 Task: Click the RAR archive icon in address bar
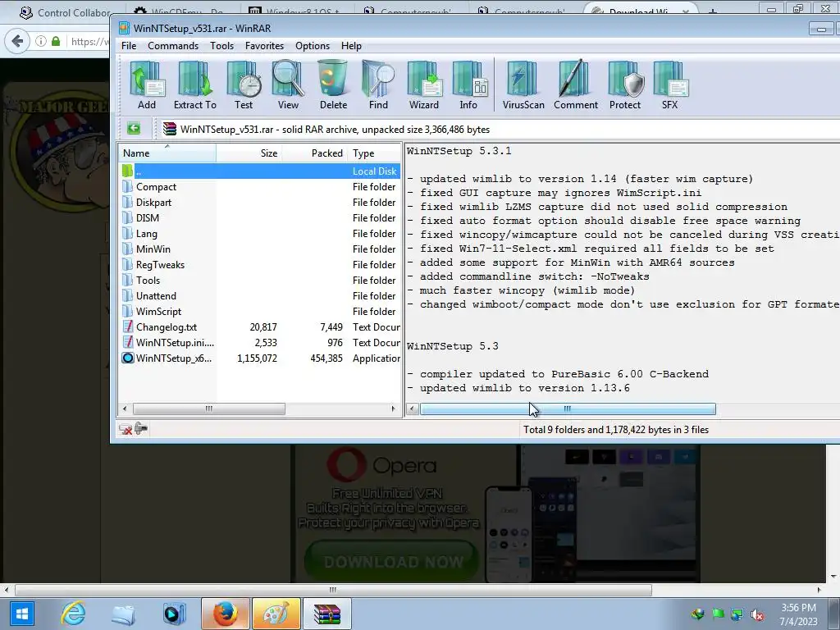pos(170,129)
